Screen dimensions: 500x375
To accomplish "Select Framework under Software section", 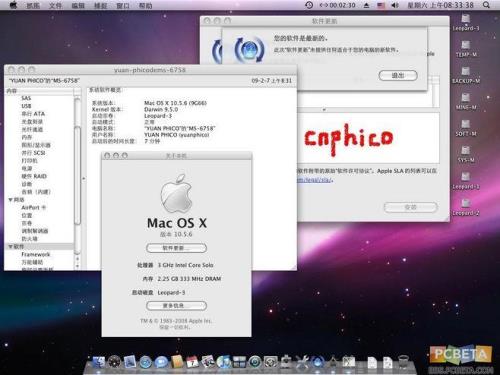I will (x=36, y=254).
